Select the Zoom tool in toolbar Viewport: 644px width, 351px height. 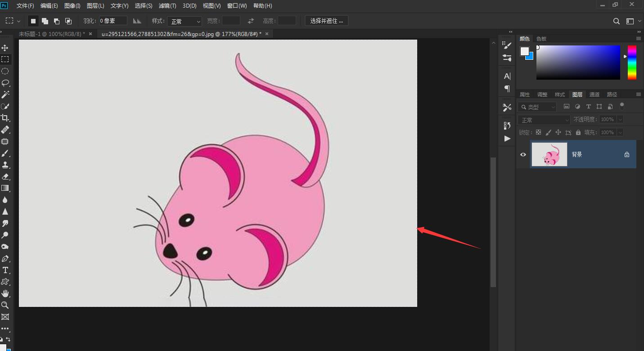[5, 305]
